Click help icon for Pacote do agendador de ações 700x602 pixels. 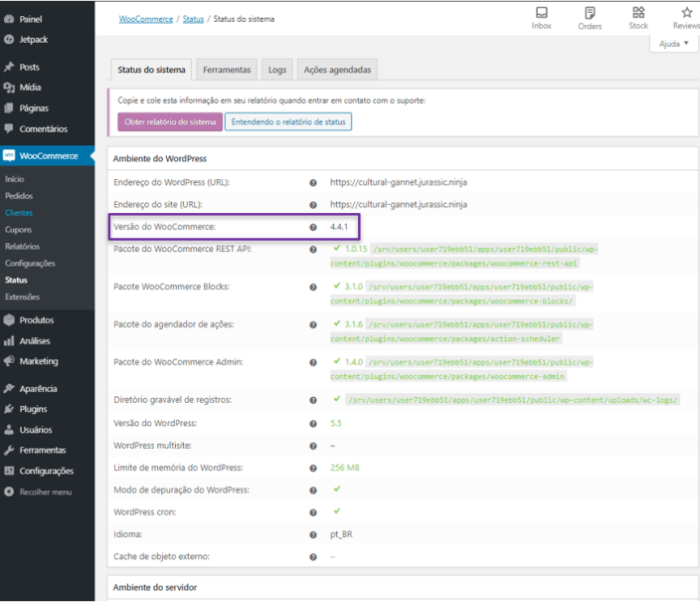[313, 325]
